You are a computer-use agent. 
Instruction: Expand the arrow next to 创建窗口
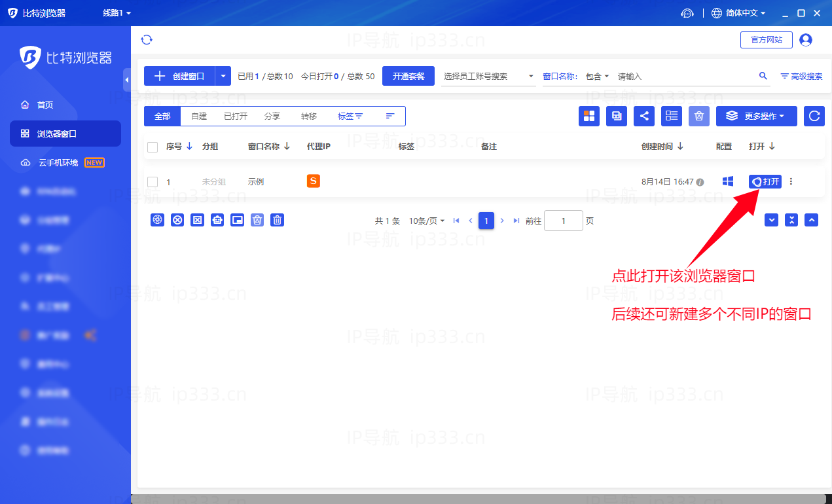[223, 76]
